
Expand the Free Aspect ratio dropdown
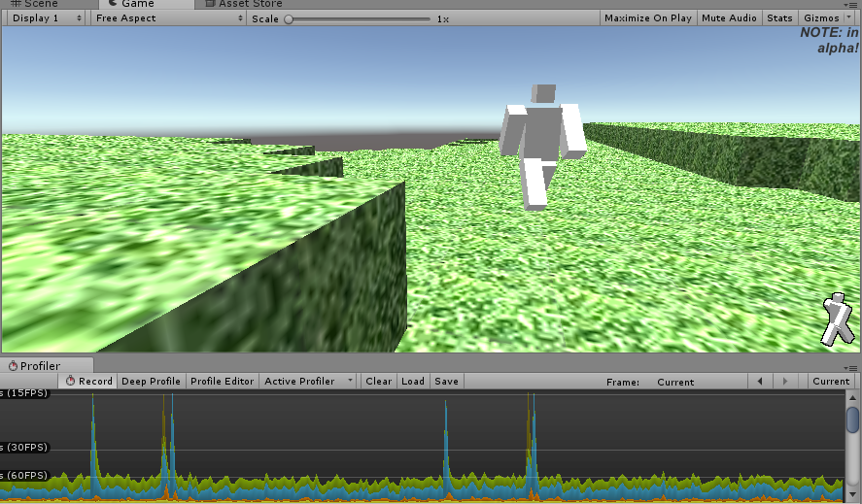coord(167,18)
